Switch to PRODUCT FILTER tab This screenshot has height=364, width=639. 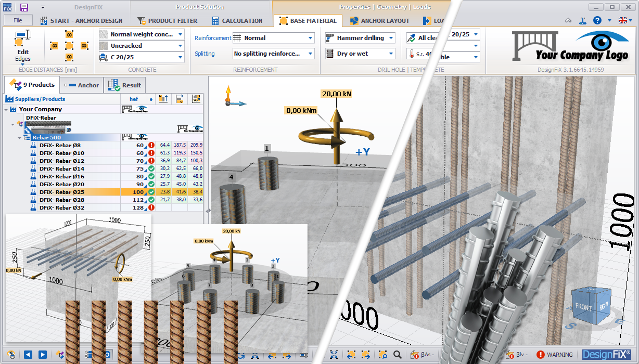(168, 21)
